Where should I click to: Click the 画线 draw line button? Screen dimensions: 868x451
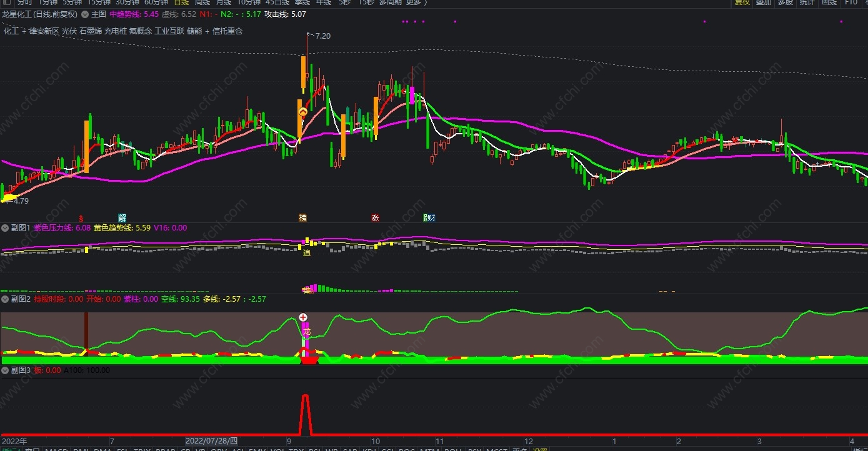tap(829, 2)
